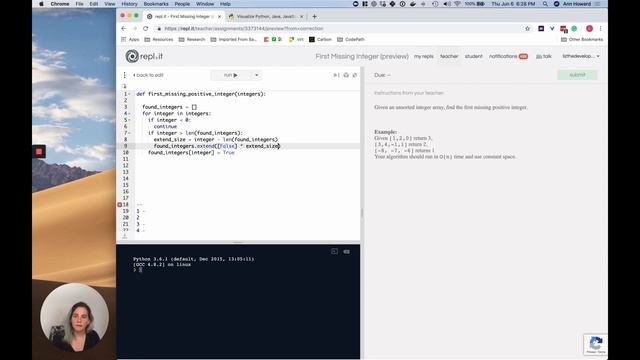Close the Visualize Python tab

click(302, 16)
